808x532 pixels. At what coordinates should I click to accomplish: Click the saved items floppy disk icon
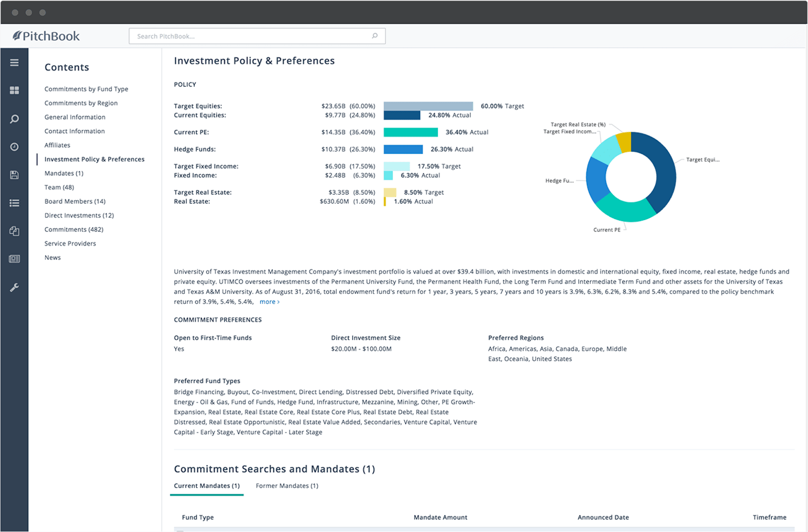pyautogui.click(x=14, y=175)
